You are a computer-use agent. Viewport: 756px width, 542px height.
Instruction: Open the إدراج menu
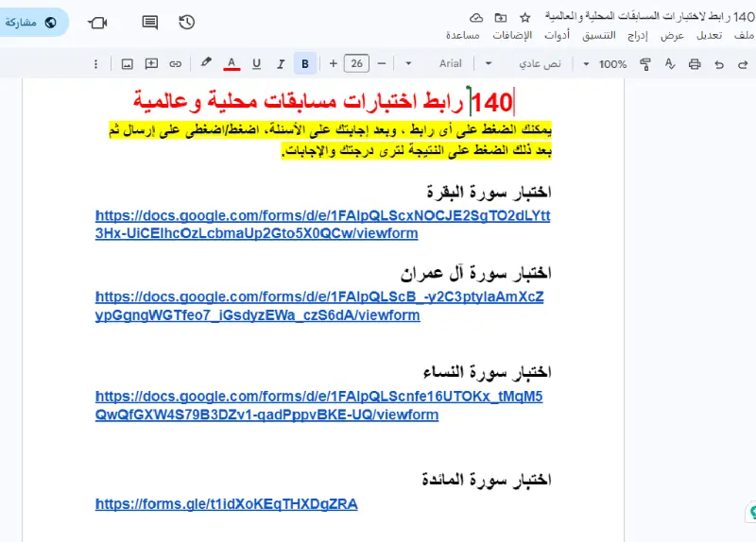click(637, 35)
